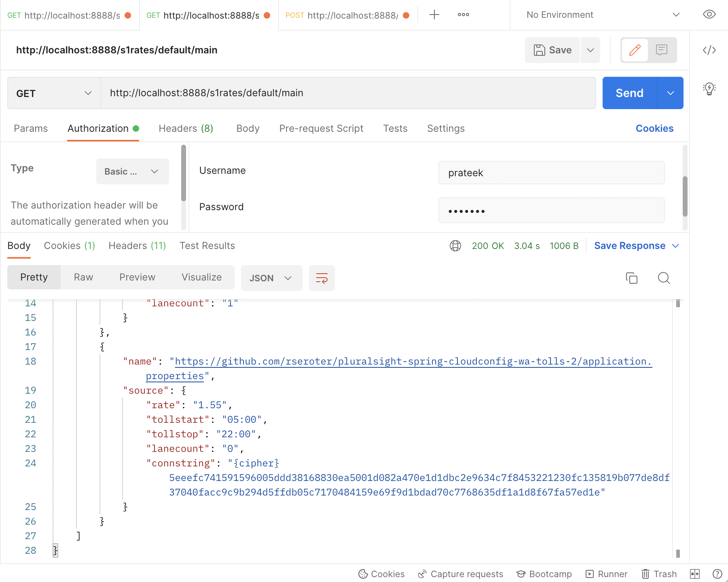The image size is (728, 582).
Task: Switch to edit mode pencil icon
Action: pyautogui.click(x=635, y=50)
